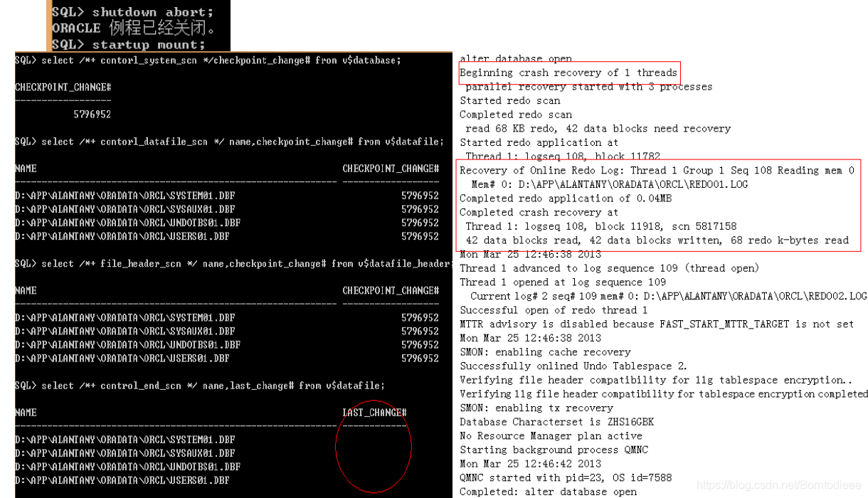Click the 'alter database open' log line at top

pos(516,58)
